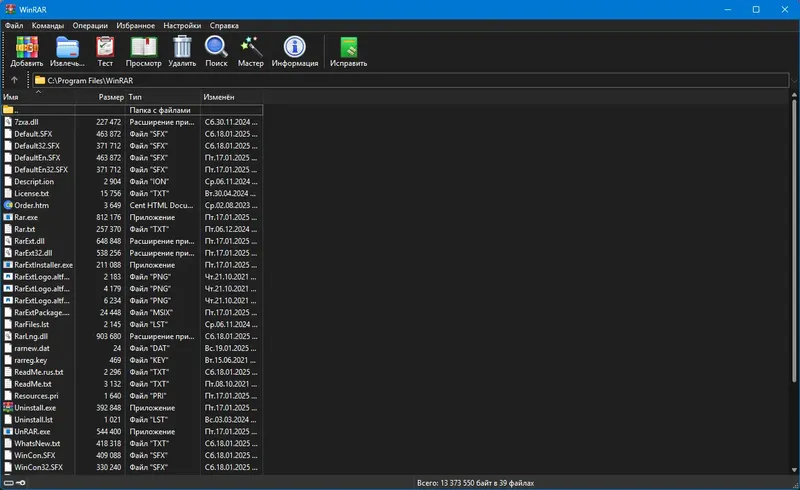
Task: Select the RarFiles.lst file
Action: (x=32, y=325)
